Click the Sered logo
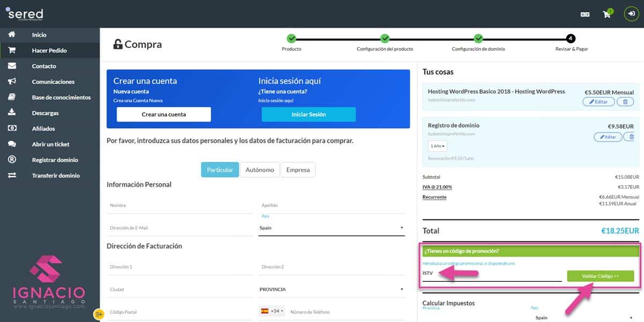 click(25, 14)
